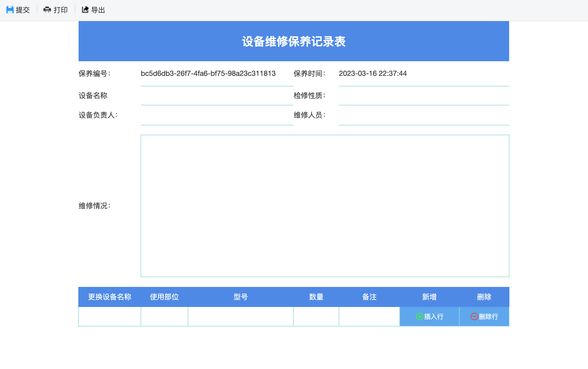
Task: Click the green plus icon in 插入行
Action: pyautogui.click(x=419, y=316)
